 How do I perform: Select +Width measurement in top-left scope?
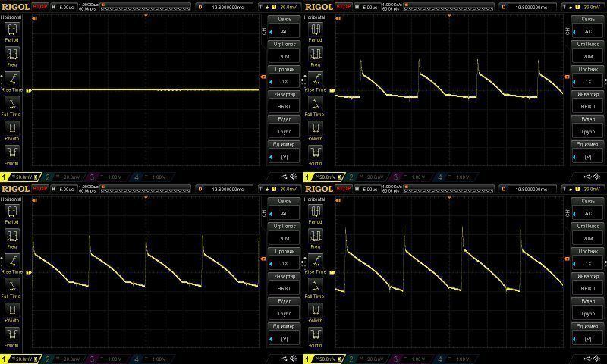coord(12,131)
